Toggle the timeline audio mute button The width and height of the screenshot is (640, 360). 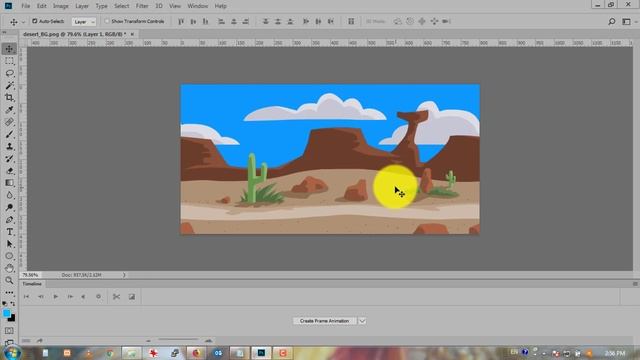pyautogui.click(x=83, y=297)
